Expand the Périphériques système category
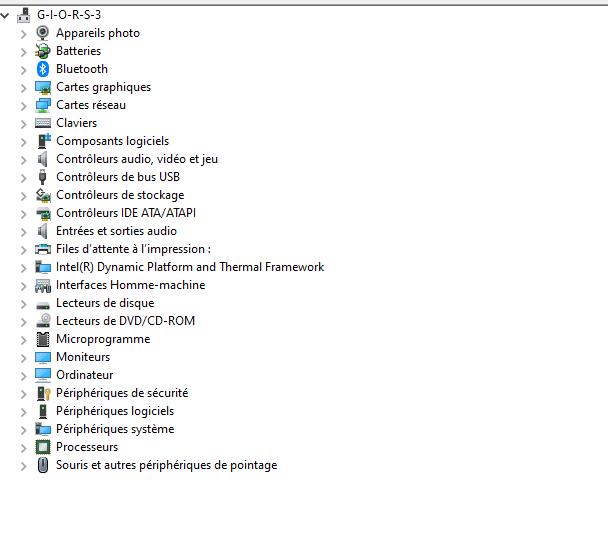Screen dimensions: 608x554 click(24, 430)
